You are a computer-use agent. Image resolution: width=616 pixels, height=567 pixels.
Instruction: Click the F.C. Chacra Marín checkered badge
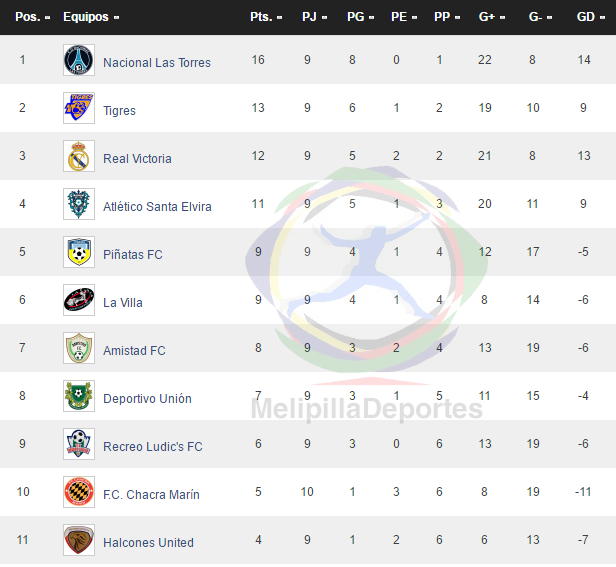[x=79, y=492]
